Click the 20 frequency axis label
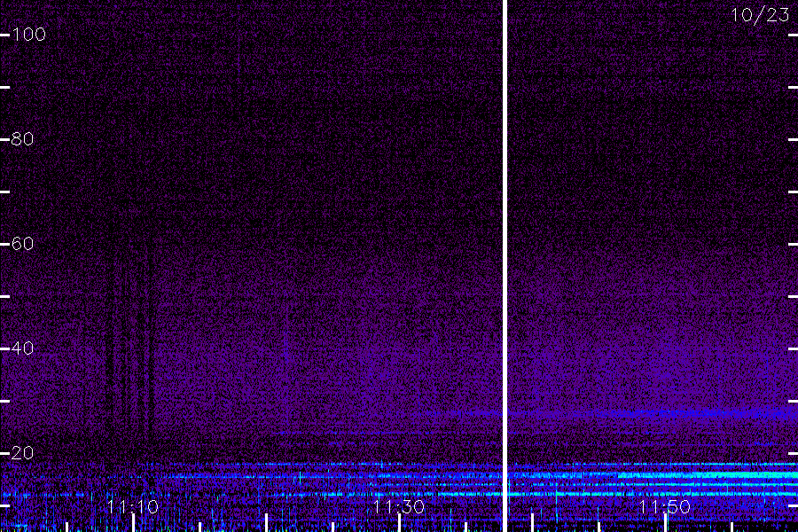 click(22, 452)
